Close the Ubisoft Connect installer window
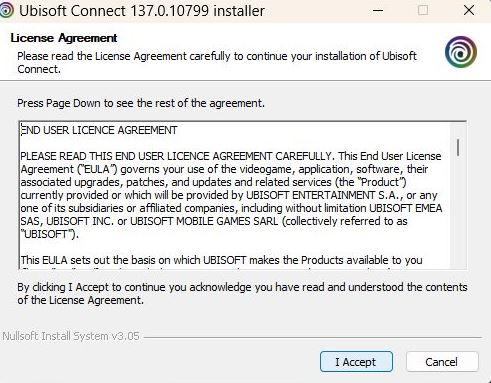This screenshot has width=491, height=383. [x=469, y=11]
